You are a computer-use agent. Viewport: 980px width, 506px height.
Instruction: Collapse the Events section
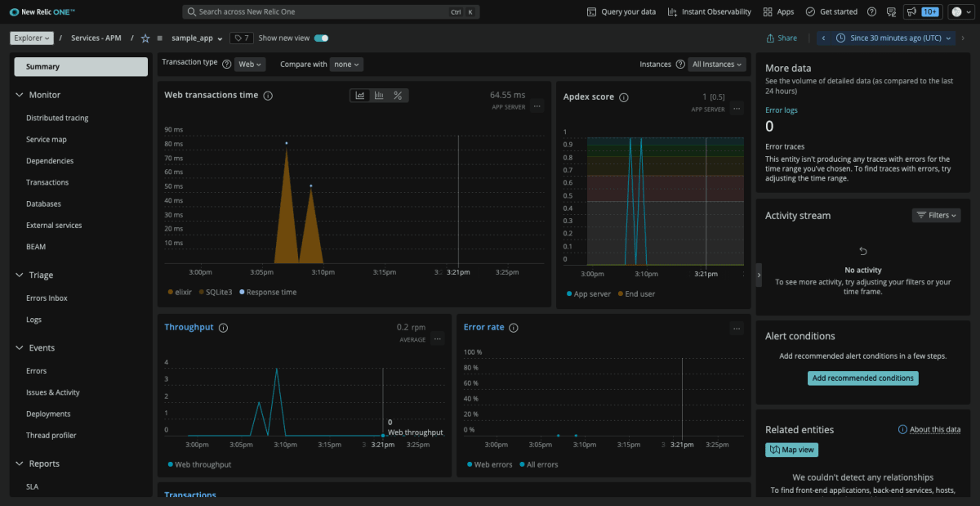pos(20,348)
